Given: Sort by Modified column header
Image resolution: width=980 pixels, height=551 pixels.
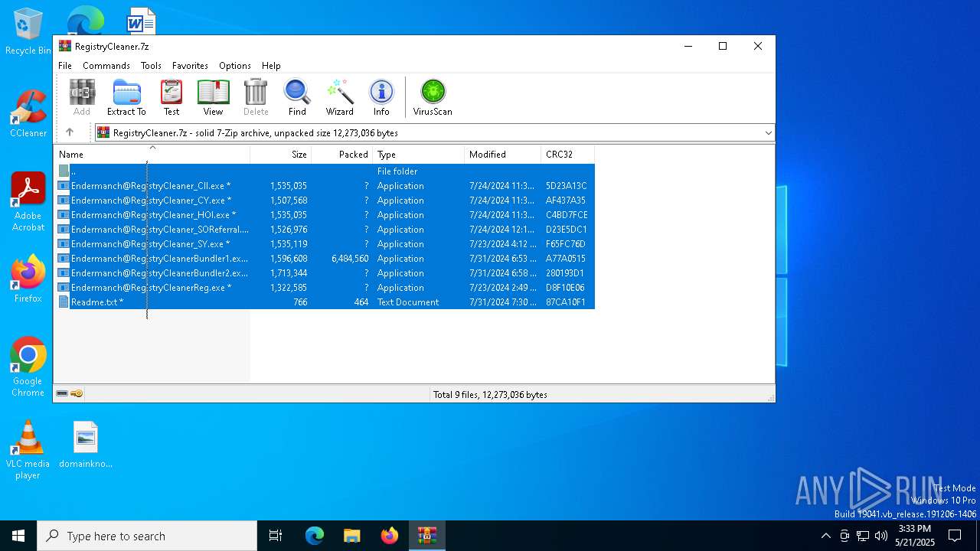Looking at the screenshot, I should pyautogui.click(x=502, y=155).
